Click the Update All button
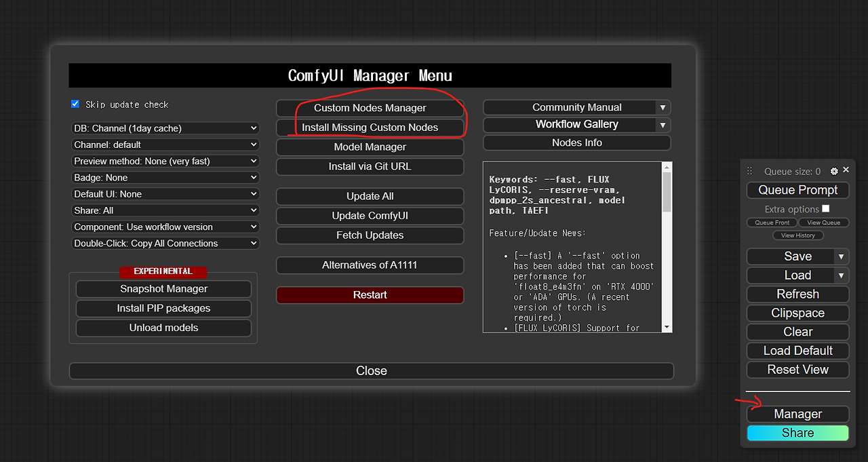868x462 pixels. click(x=370, y=196)
